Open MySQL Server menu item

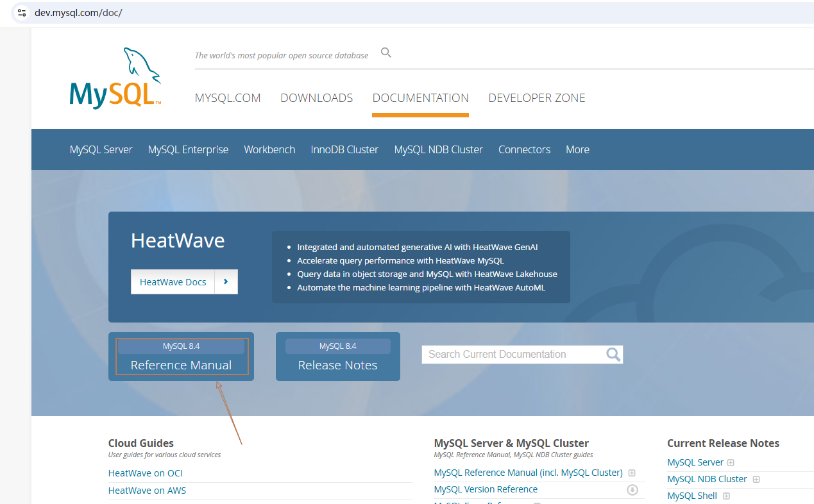pos(101,149)
